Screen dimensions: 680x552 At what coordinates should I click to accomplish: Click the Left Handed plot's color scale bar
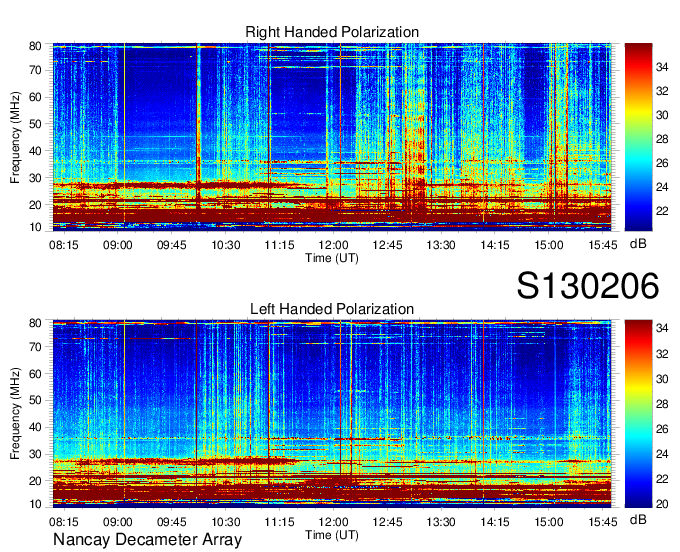pos(638,414)
